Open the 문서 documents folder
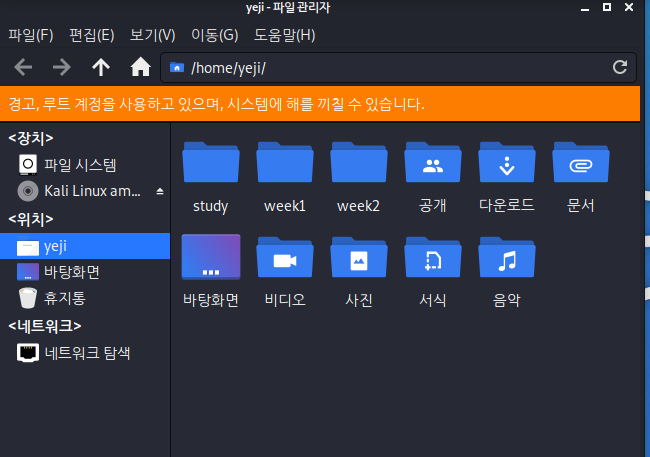 (581, 178)
